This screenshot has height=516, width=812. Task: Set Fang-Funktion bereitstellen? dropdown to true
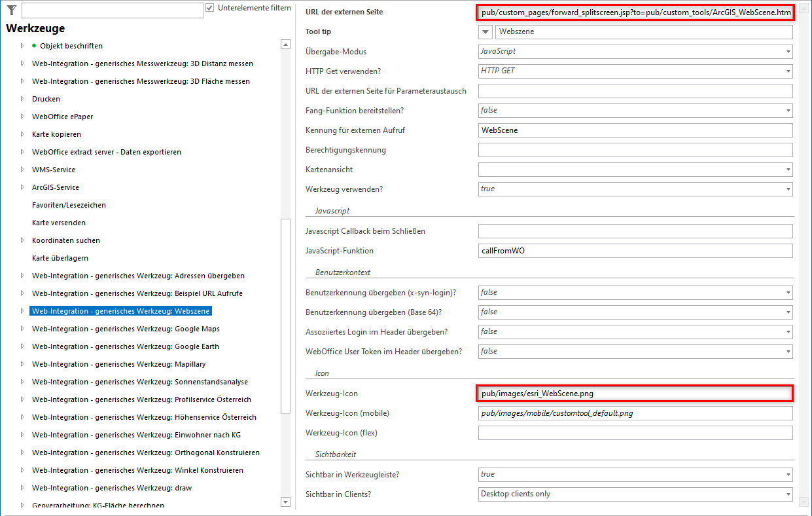[x=785, y=110]
